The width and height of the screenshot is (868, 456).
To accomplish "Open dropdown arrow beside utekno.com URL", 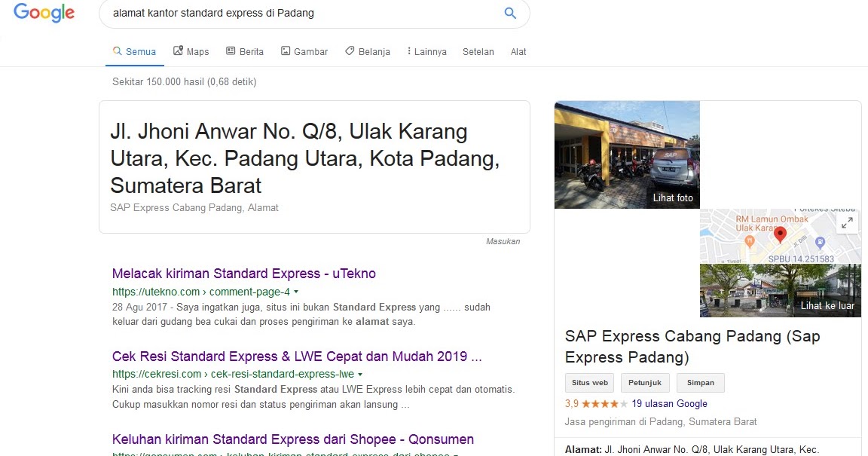I will tap(296, 292).
